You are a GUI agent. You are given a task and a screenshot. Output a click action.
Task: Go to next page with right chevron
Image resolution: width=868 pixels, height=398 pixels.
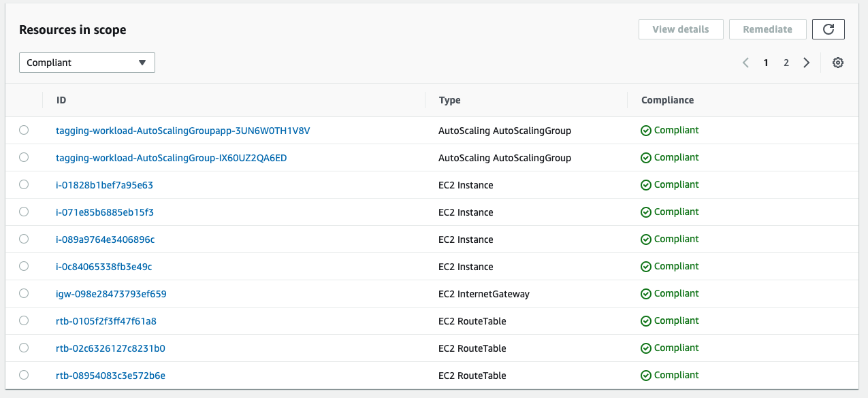[x=807, y=63]
